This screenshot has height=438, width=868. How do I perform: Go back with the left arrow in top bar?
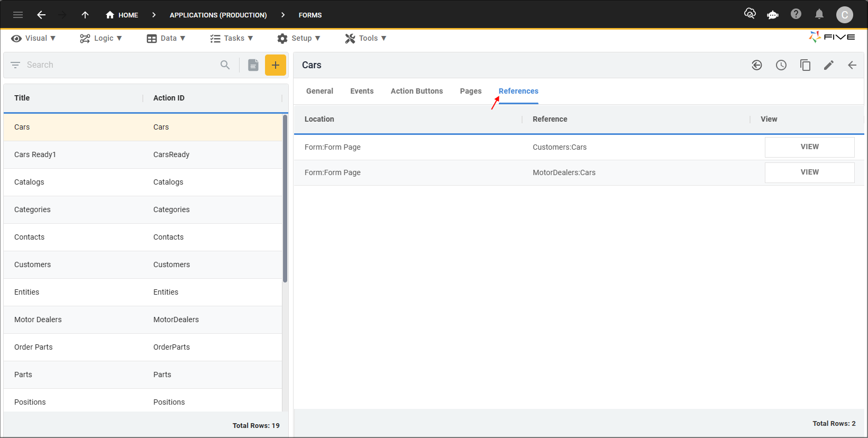pos(41,15)
